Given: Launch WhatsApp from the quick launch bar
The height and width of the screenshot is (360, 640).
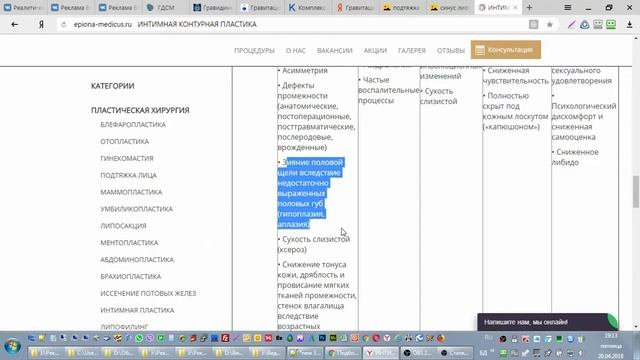Looking at the screenshot, I should [x=139, y=338].
